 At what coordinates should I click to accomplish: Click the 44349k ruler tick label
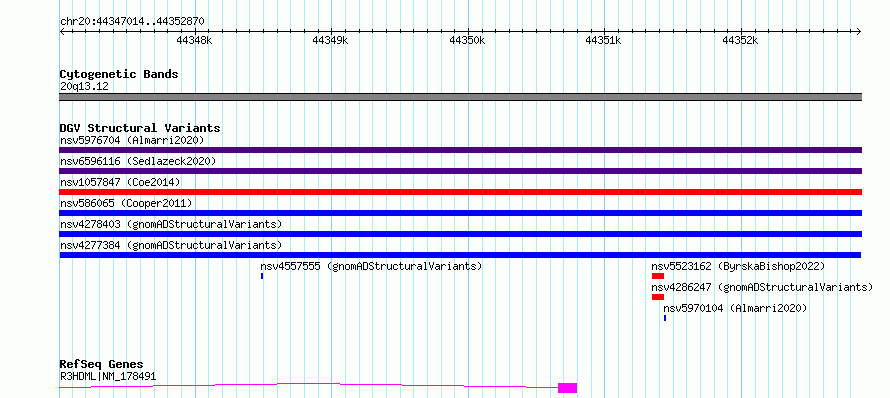330,40
